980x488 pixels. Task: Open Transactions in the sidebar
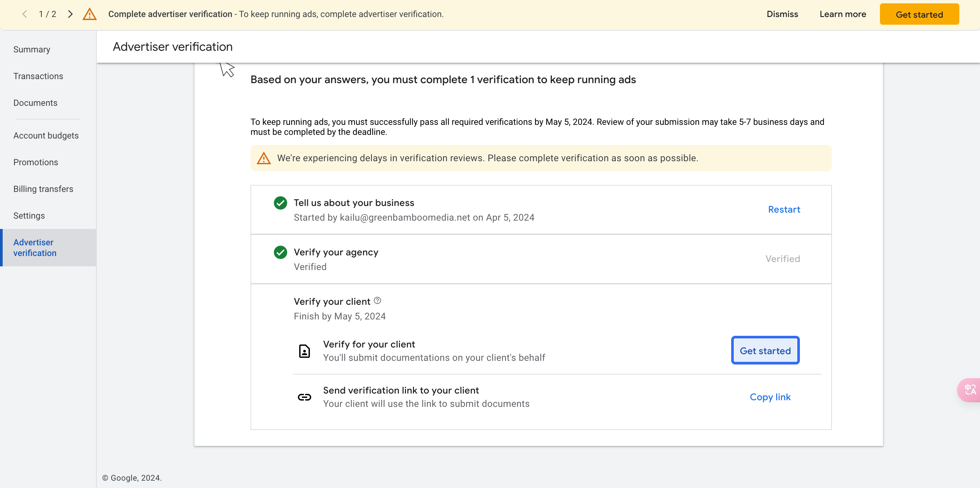(38, 76)
